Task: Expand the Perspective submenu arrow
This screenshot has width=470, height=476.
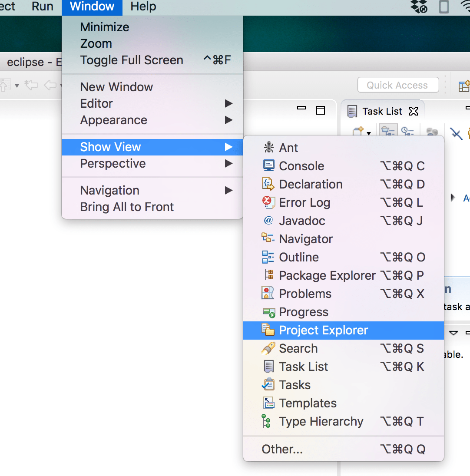Action: point(228,164)
